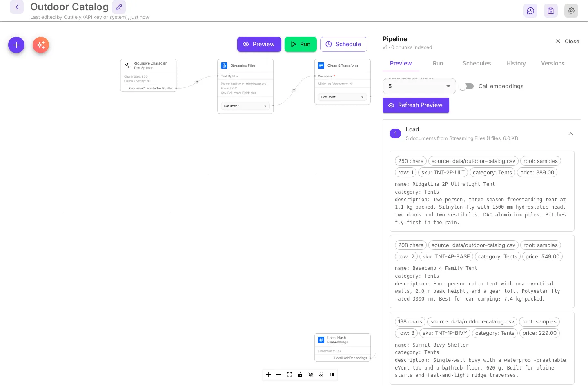This screenshot has height=392, width=588.
Task: Click 'Chunk Size: 800' in the splitter node
Action: 136,76
